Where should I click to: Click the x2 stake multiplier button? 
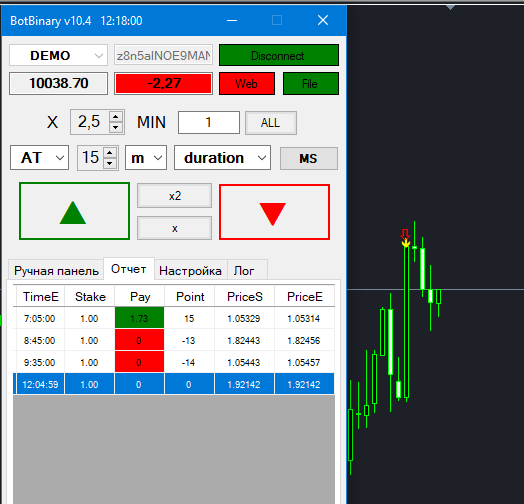pos(174,196)
